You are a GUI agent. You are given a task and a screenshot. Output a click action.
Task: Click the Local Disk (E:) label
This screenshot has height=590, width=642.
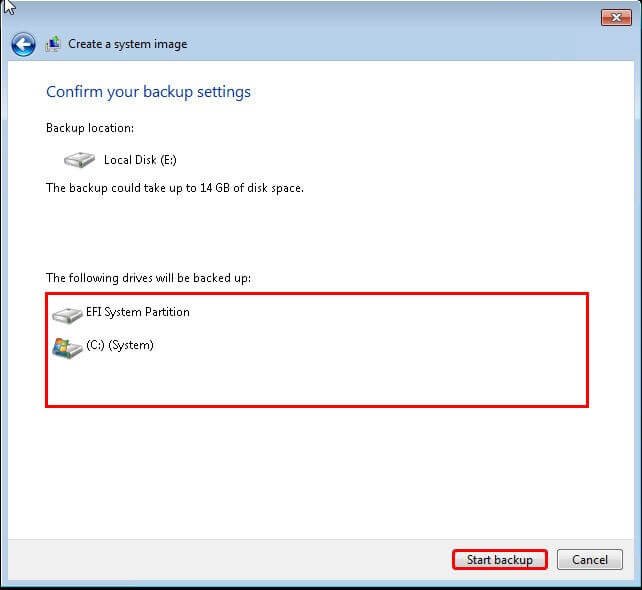(x=140, y=160)
